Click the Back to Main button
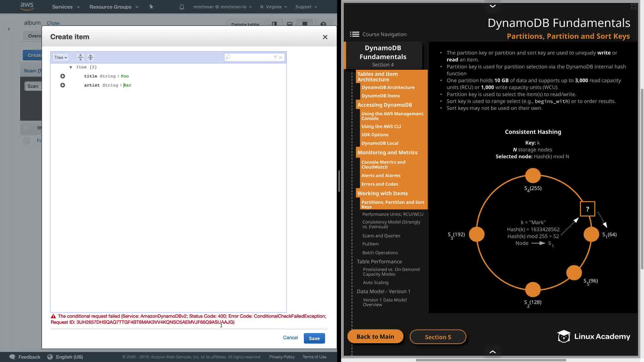The height and width of the screenshot is (362, 644). click(x=375, y=337)
